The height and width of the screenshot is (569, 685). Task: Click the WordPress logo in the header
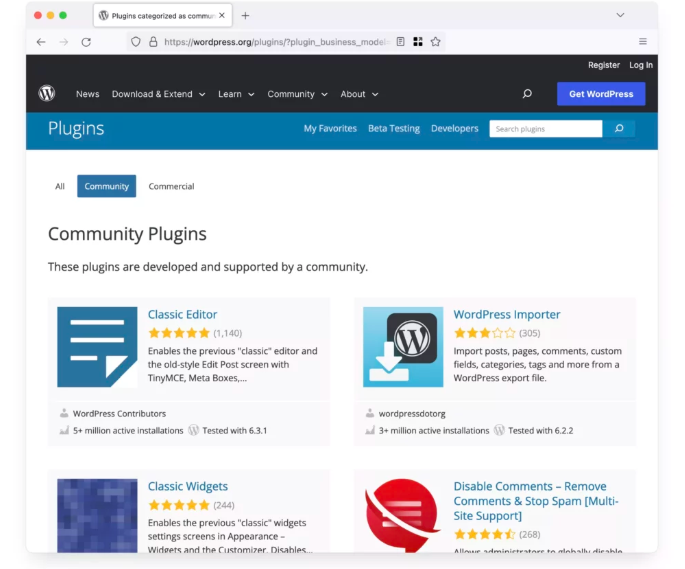(47, 93)
